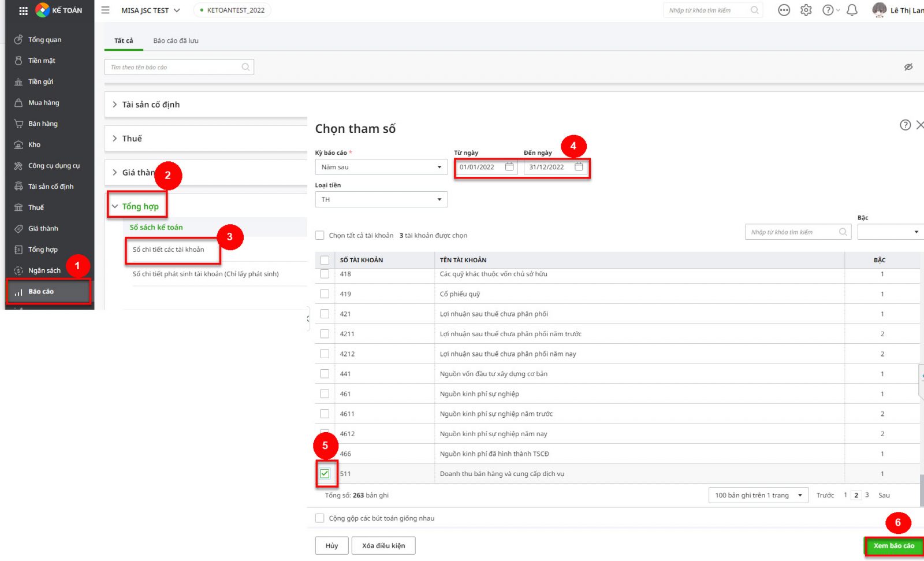Click the notification bell icon

852,10
